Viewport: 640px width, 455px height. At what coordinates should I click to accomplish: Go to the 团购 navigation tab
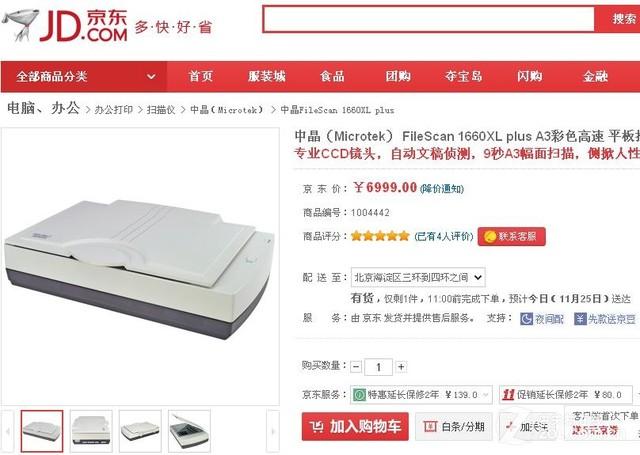coord(398,76)
